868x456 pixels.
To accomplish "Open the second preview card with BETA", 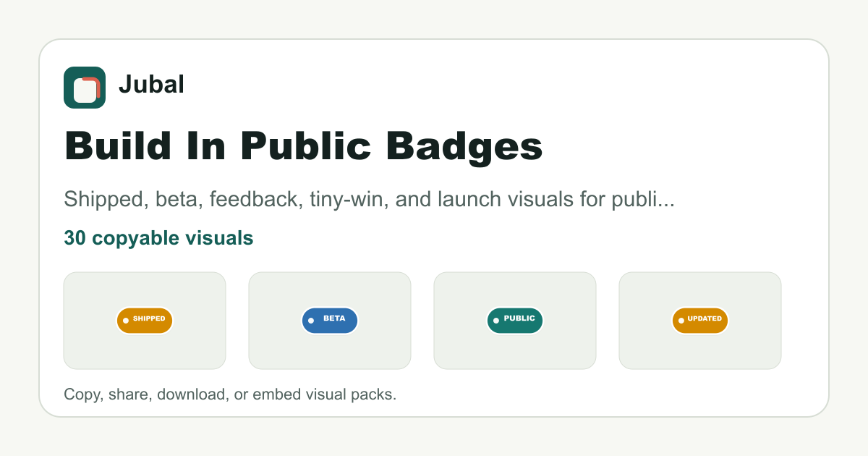I will click(x=330, y=321).
